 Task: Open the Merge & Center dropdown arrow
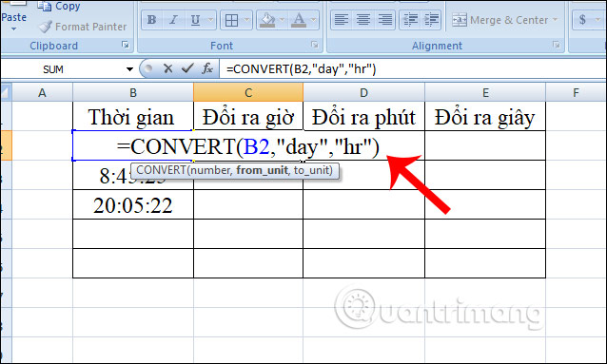click(555, 20)
